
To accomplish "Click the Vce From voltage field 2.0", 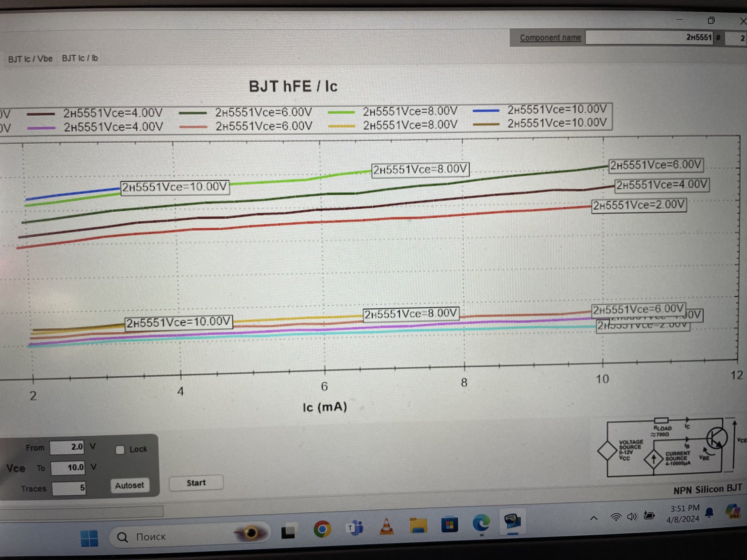I will (67, 447).
